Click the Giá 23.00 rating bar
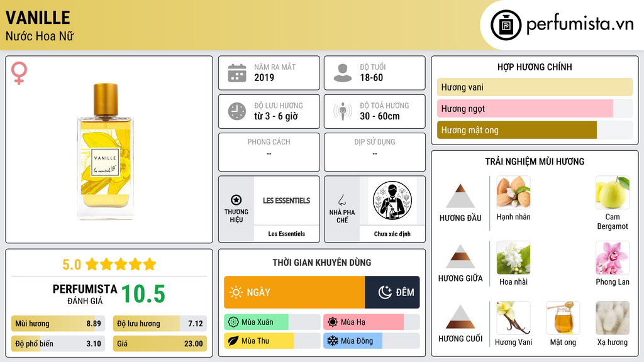The width and height of the screenshot is (644, 362). 160,344
